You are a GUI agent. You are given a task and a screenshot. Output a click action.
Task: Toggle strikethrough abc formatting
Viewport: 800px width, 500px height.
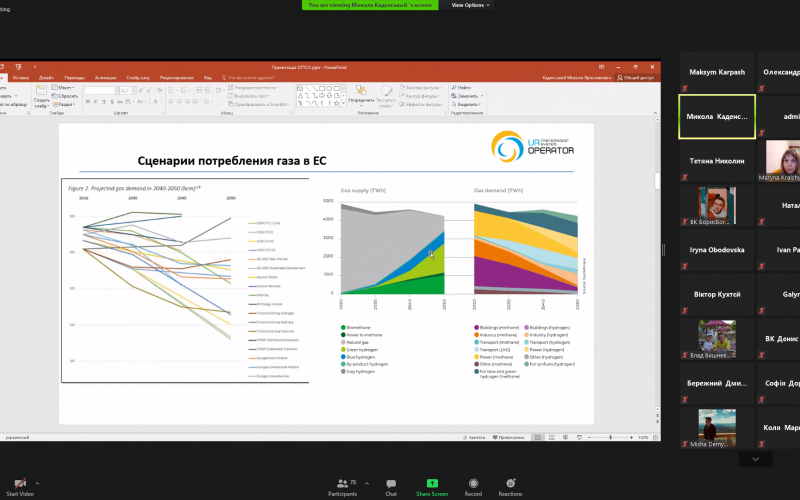coord(120,102)
